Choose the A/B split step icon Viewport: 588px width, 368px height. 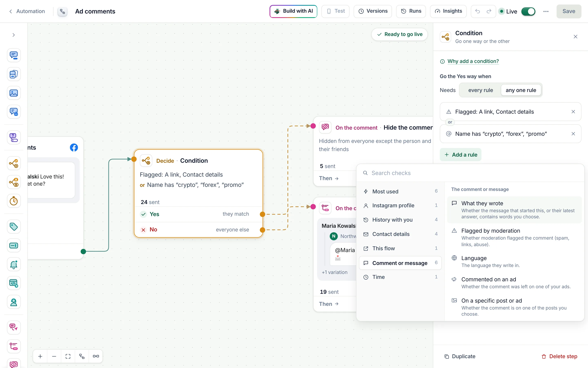point(14,182)
